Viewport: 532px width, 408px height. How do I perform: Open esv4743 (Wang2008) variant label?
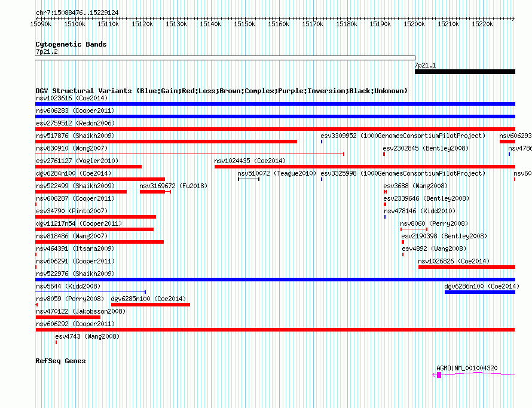pyautogui.click(x=87, y=336)
